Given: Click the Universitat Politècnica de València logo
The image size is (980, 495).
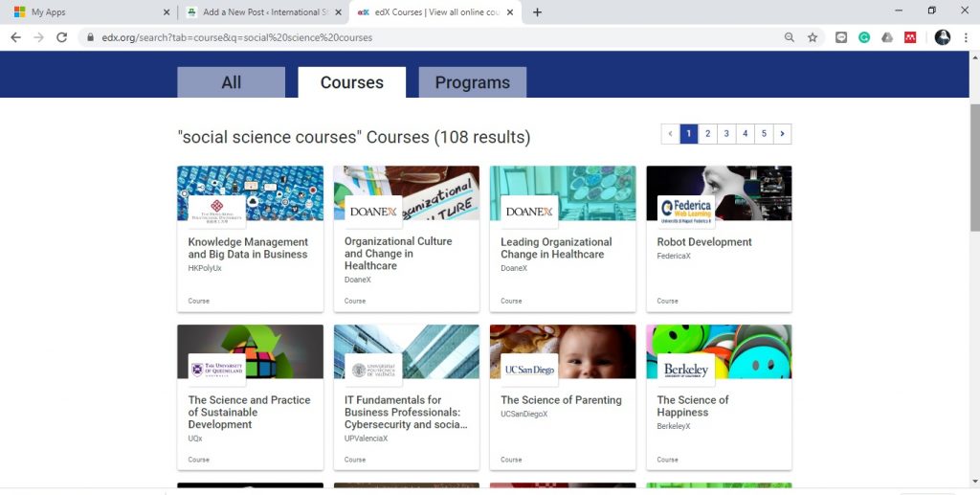Looking at the screenshot, I should click(x=373, y=370).
